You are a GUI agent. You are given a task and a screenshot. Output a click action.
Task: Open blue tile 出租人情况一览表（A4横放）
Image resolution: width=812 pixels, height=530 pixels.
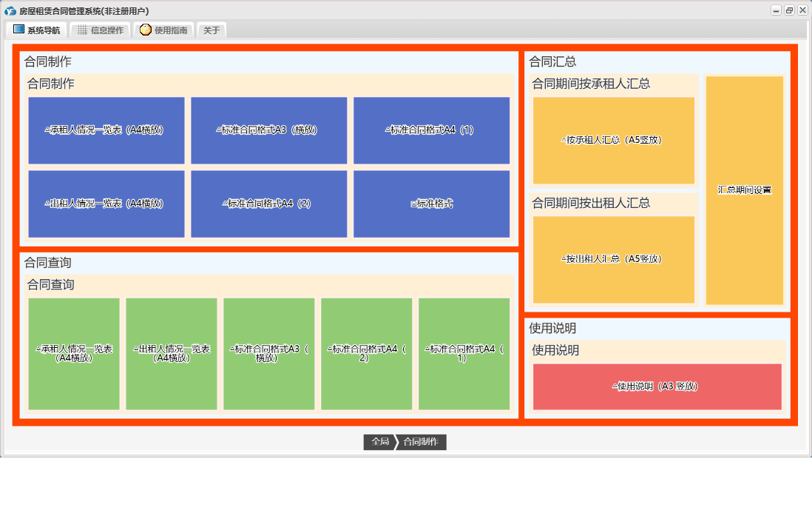point(106,204)
